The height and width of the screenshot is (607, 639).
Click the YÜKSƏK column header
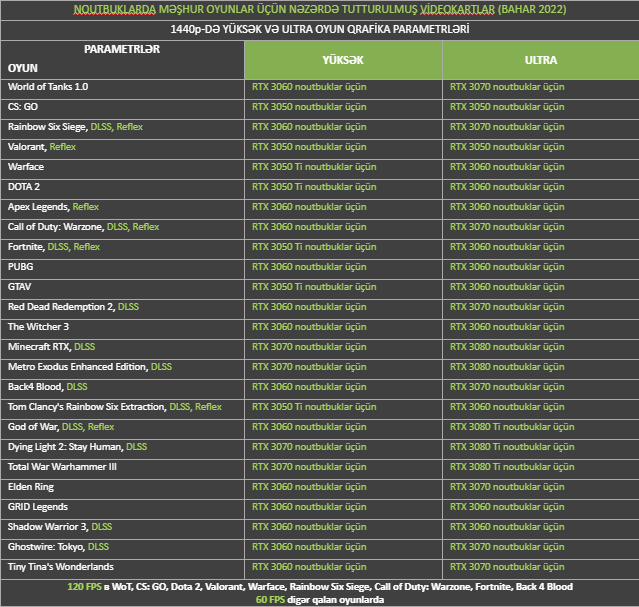343,60
